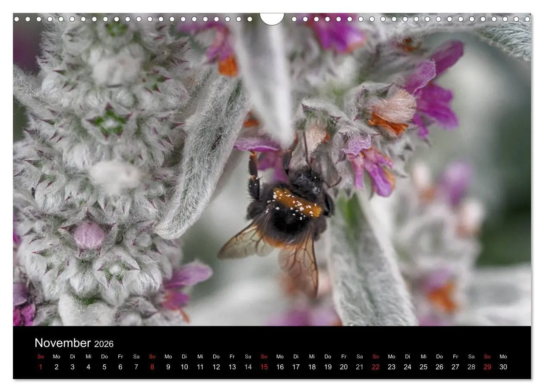Select the Mi label above date 25
544x392 pixels.
pos(424,357)
